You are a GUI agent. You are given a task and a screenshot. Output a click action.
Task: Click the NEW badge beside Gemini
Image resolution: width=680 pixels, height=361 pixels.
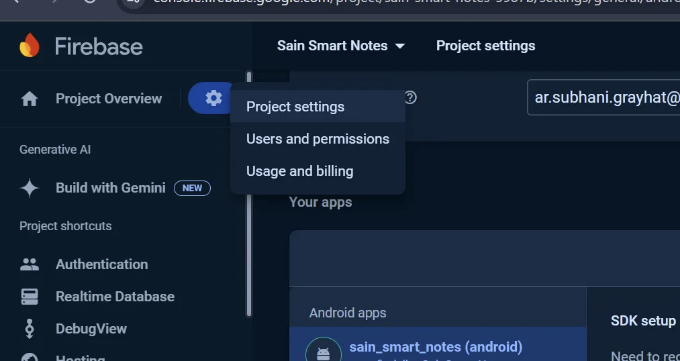pos(192,188)
